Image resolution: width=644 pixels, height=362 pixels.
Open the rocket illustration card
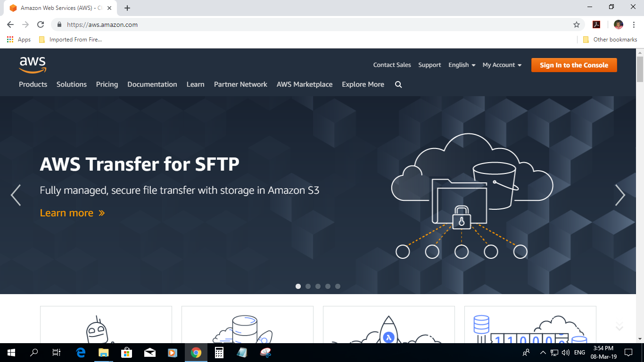click(389, 325)
